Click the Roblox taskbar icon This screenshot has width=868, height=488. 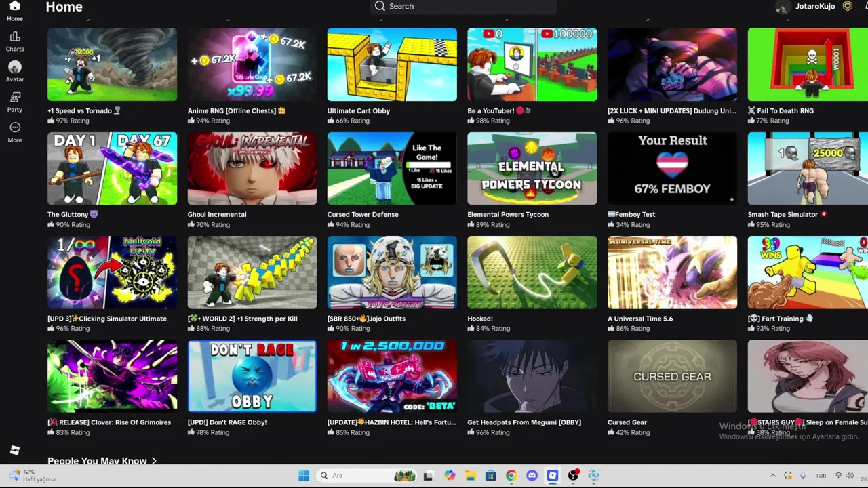click(553, 476)
